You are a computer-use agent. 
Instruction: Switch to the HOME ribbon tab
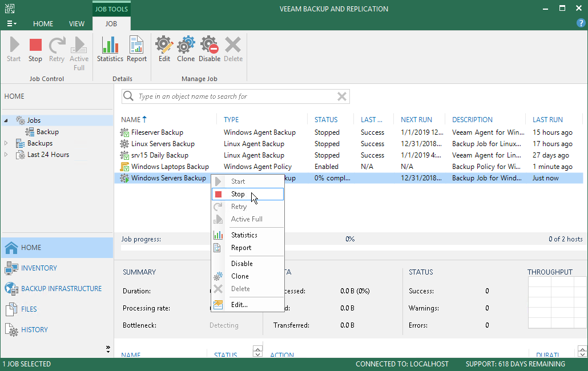point(43,23)
